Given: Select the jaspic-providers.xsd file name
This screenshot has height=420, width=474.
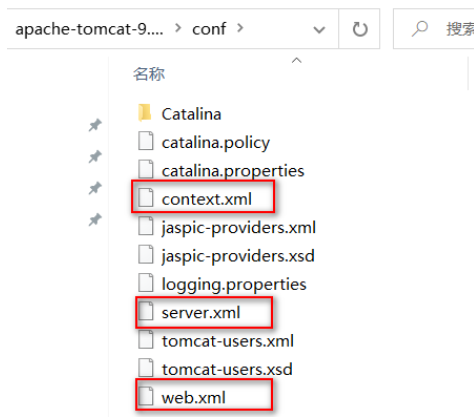Looking at the screenshot, I should (238, 256).
